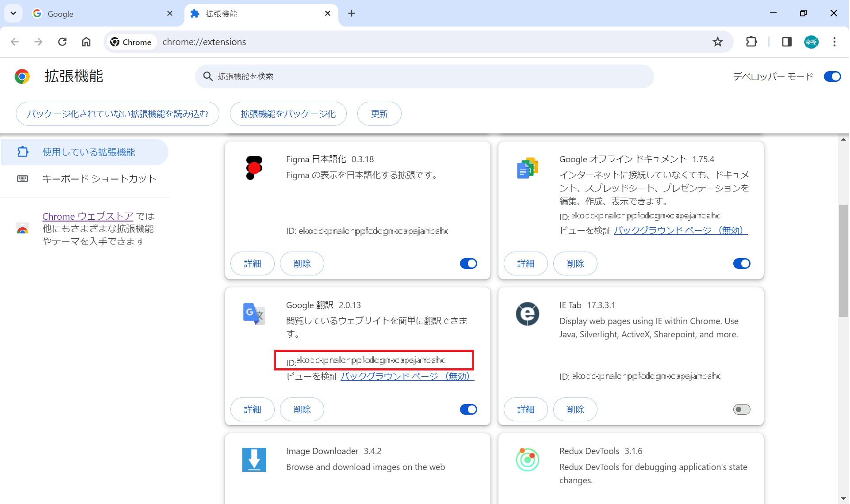
Task: Click the profile avatar
Action: pyautogui.click(x=812, y=42)
